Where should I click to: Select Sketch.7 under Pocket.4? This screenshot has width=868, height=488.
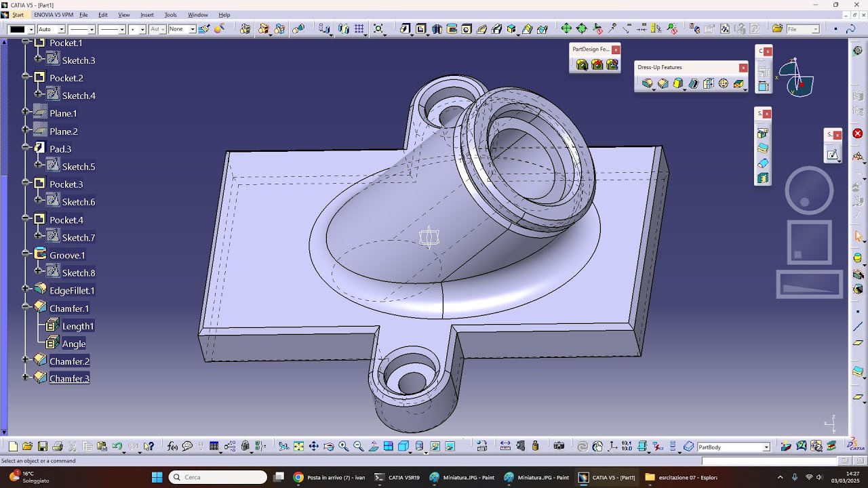tap(79, 238)
